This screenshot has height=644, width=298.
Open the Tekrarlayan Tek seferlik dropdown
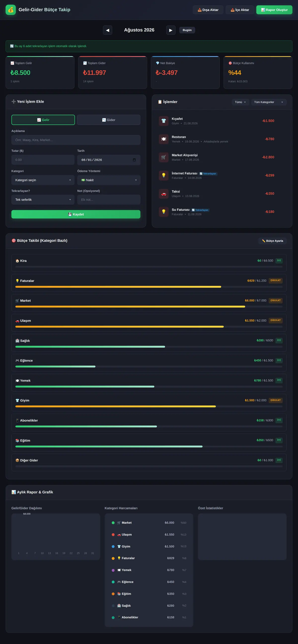point(43,199)
